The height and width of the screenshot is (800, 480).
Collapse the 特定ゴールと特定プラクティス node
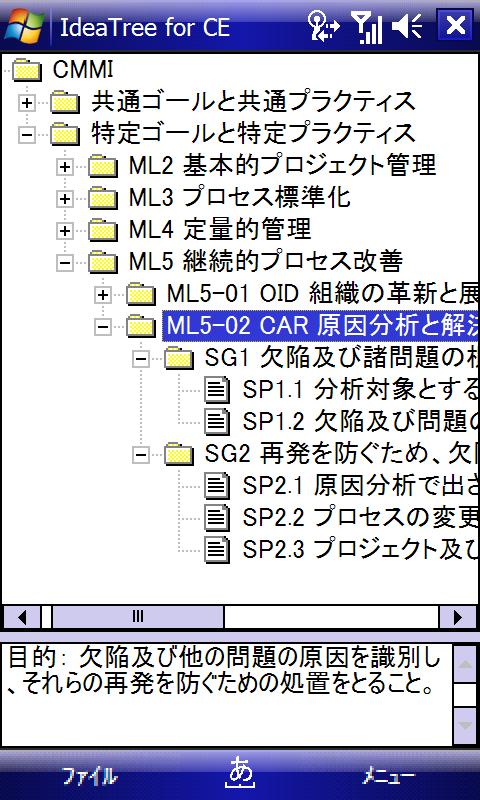point(27,135)
